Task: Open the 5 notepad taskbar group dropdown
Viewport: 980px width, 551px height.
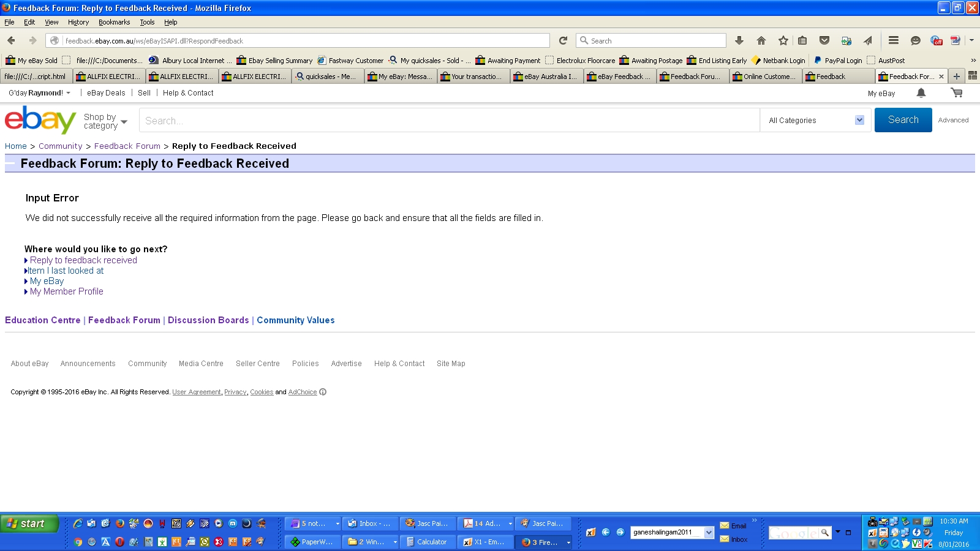Action: [x=337, y=523]
